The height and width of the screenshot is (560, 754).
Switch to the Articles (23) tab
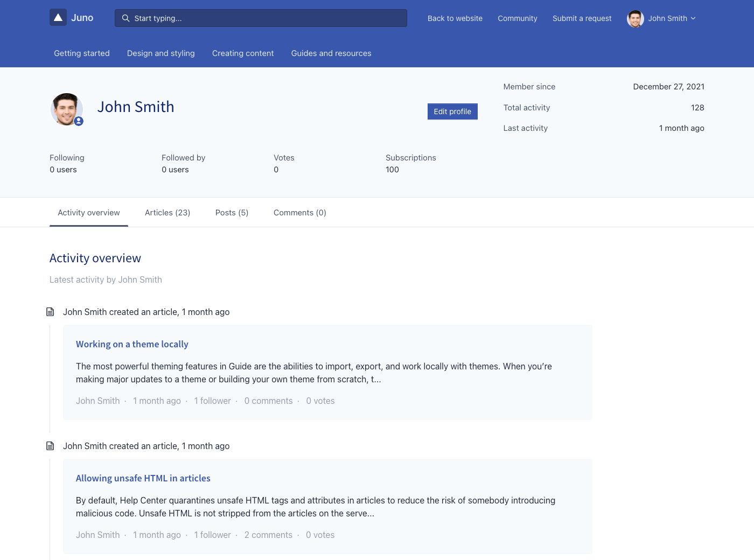click(167, 213)
